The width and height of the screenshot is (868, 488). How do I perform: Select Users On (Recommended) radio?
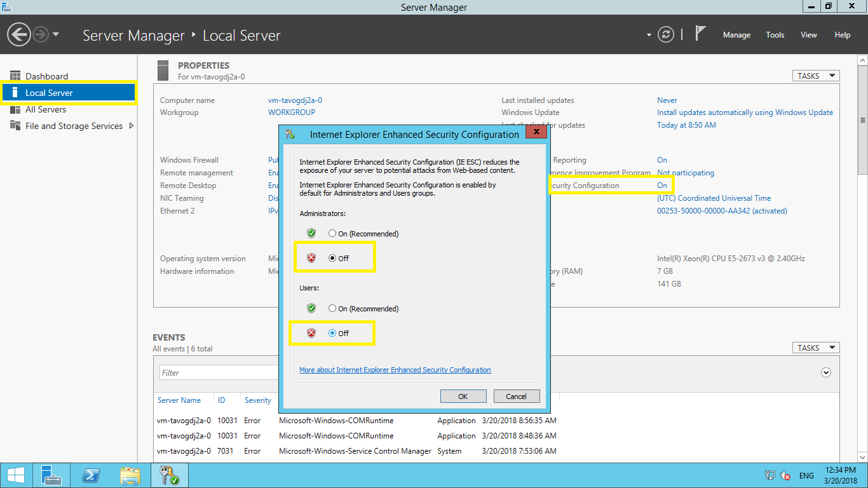332,308
